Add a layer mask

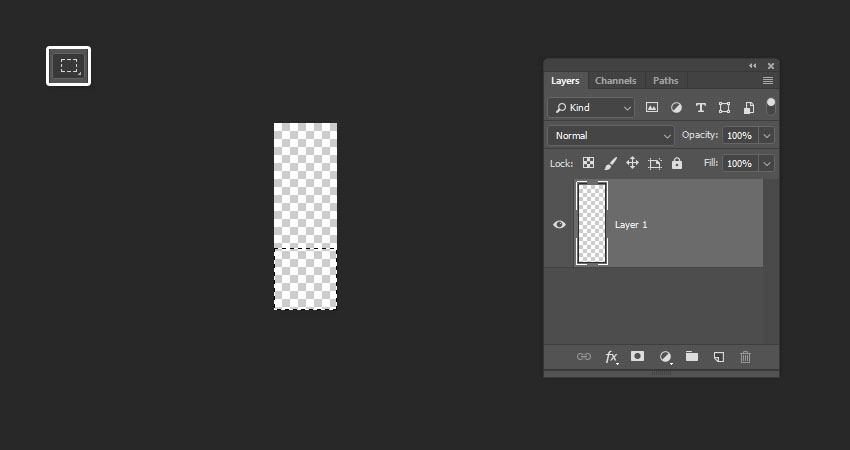point(637,356)
